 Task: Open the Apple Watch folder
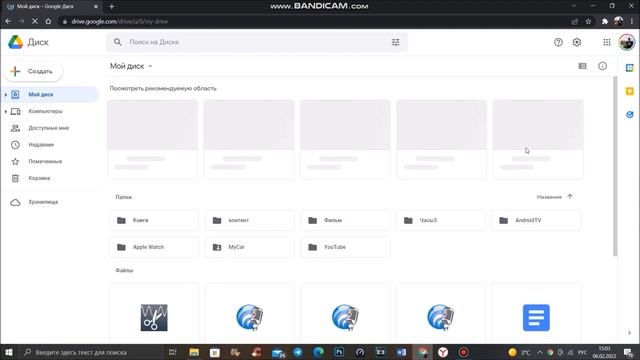[154, 247]
